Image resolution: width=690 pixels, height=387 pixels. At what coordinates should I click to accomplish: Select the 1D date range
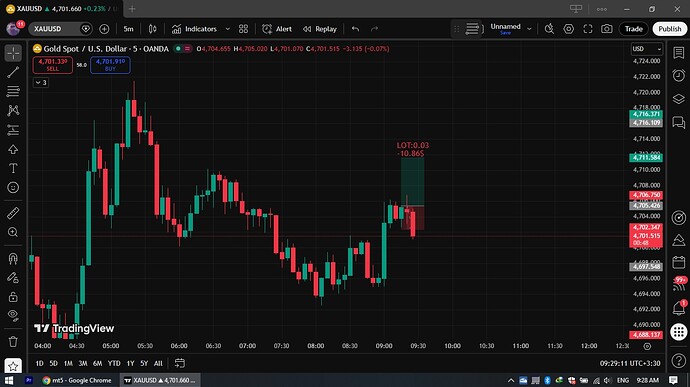coord(40,363)
